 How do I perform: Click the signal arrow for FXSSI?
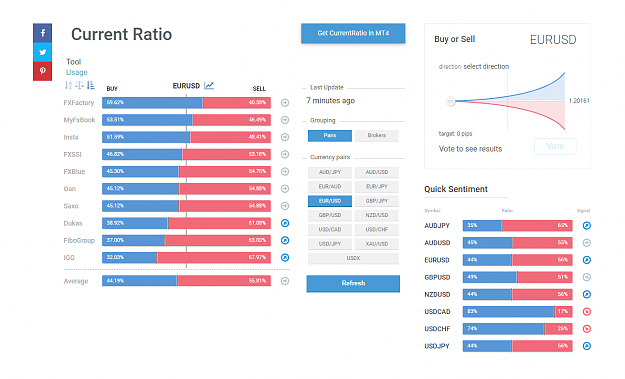(285, 154)
